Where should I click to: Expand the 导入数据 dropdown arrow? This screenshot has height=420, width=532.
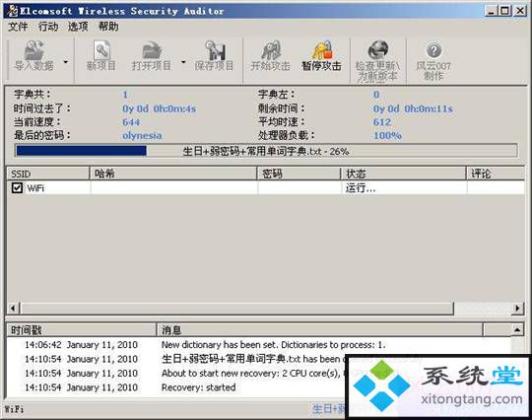[x=65, y=62]
